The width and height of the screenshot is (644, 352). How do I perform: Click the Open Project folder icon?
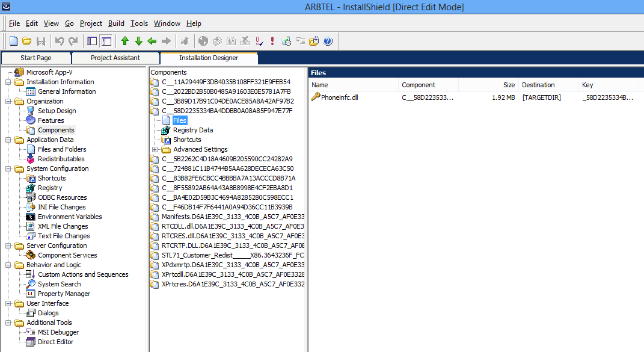[27, 42]
